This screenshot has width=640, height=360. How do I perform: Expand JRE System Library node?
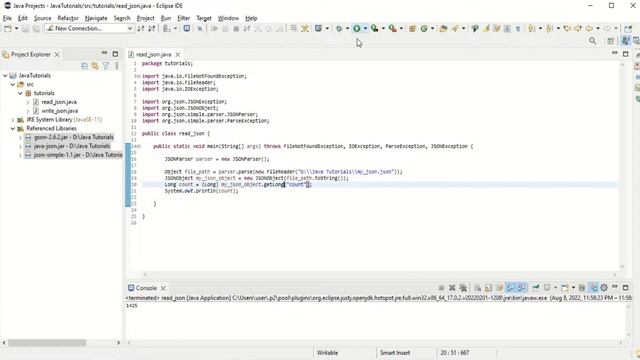pyautogui.click(x=13, y=120)
